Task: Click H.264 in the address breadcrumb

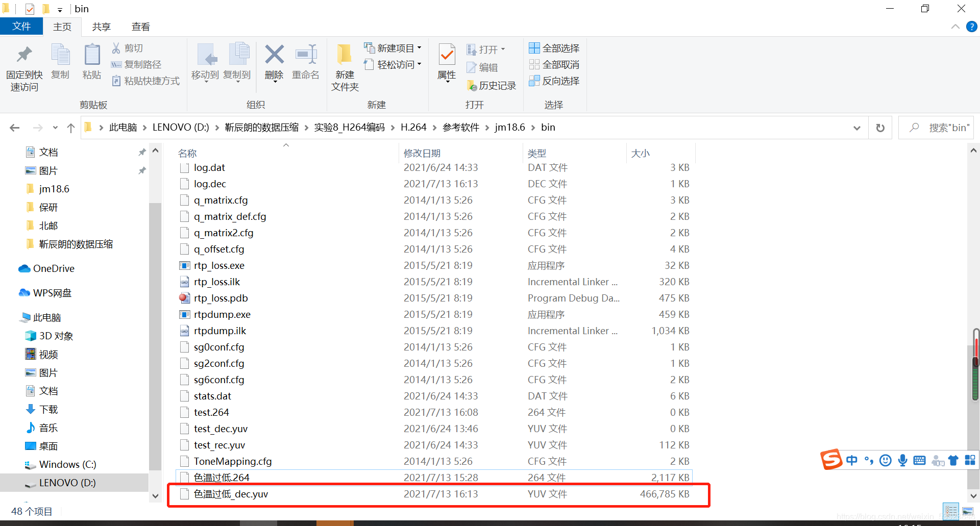Action: point(413,128)
